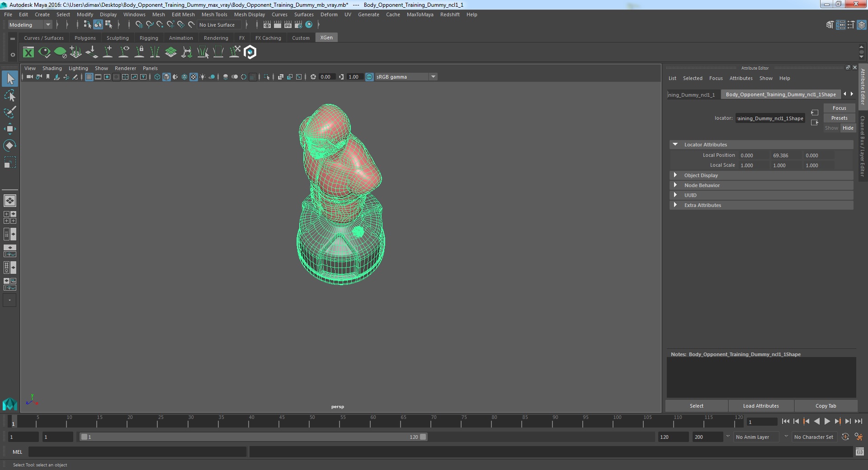The image size is (868, 470).
Task: Open the viewport Shading menu
Action: coord(52,68)
